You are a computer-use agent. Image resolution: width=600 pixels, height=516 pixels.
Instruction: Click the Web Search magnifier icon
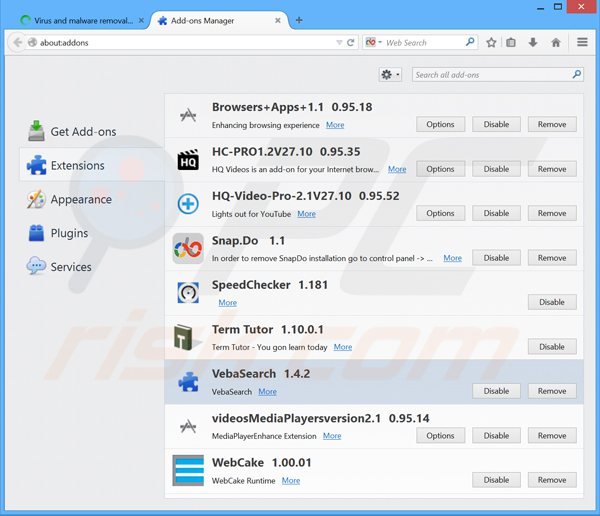pos(470,42)
